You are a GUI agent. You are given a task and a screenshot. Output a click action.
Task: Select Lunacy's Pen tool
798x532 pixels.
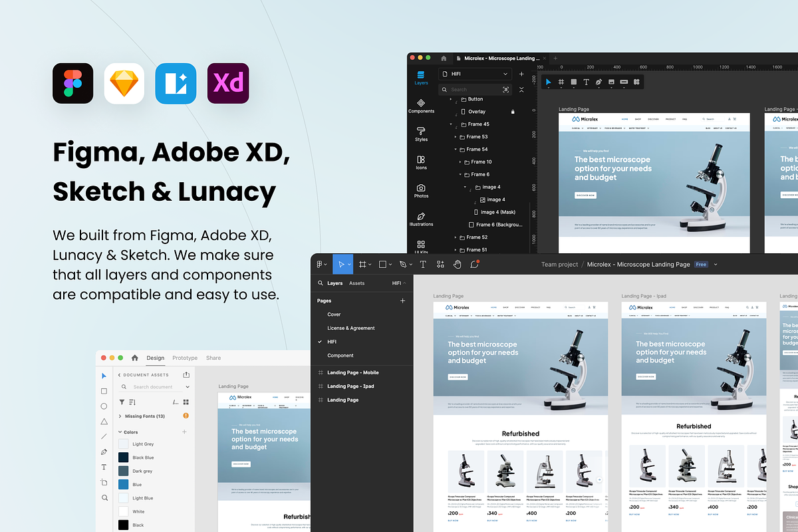click(x=598, y=82)
